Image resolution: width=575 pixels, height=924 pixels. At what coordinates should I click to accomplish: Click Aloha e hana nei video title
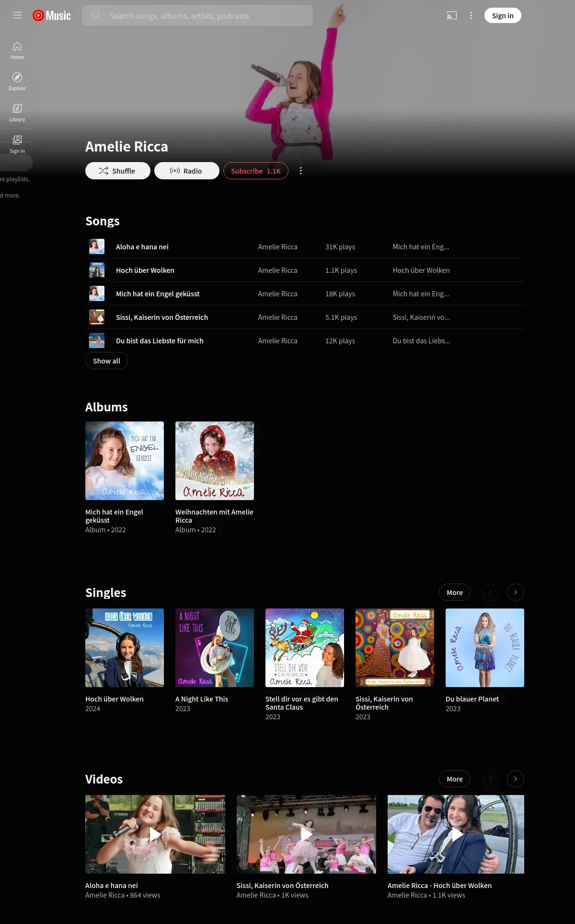tap(112, 885)
